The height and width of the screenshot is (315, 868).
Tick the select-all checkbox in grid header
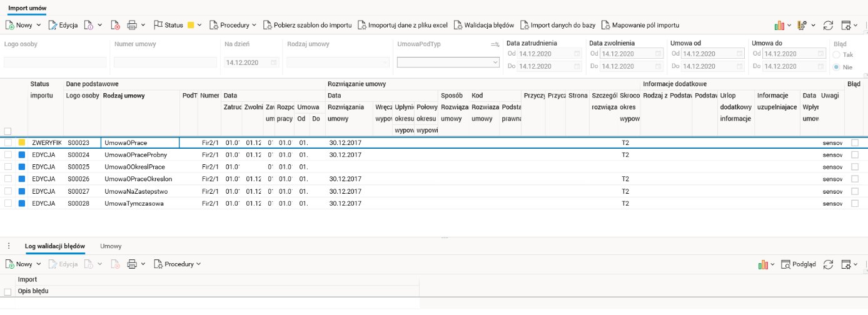coord(8,131)
